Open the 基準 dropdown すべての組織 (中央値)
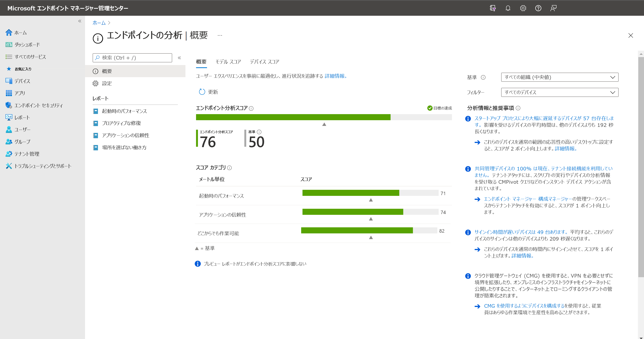This screenshot has height=339, width=644. [x=560, y=77]
